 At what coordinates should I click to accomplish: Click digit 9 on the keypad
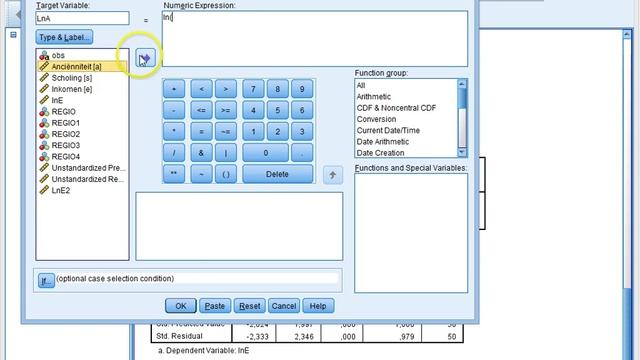(302, 89)
